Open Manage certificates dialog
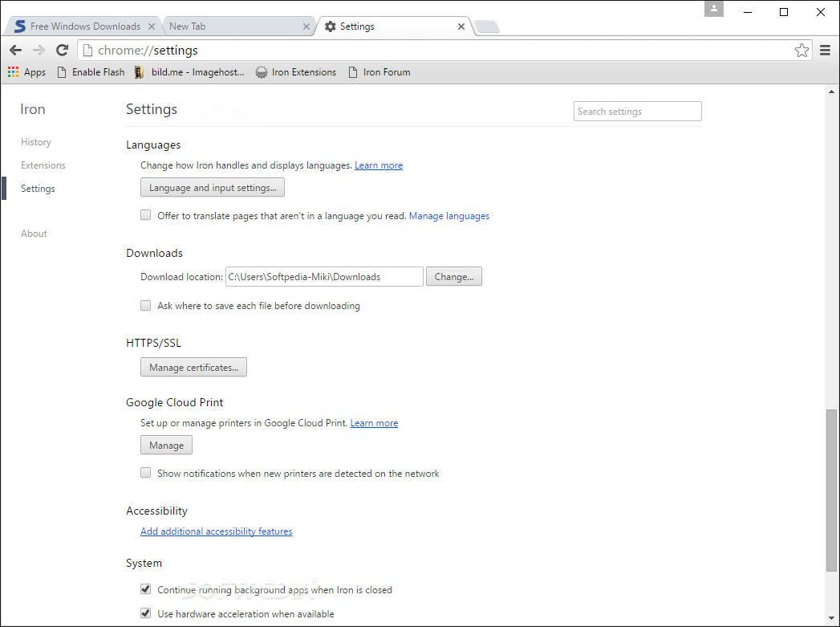Screen dimensions: 840x627 point(193,367)
